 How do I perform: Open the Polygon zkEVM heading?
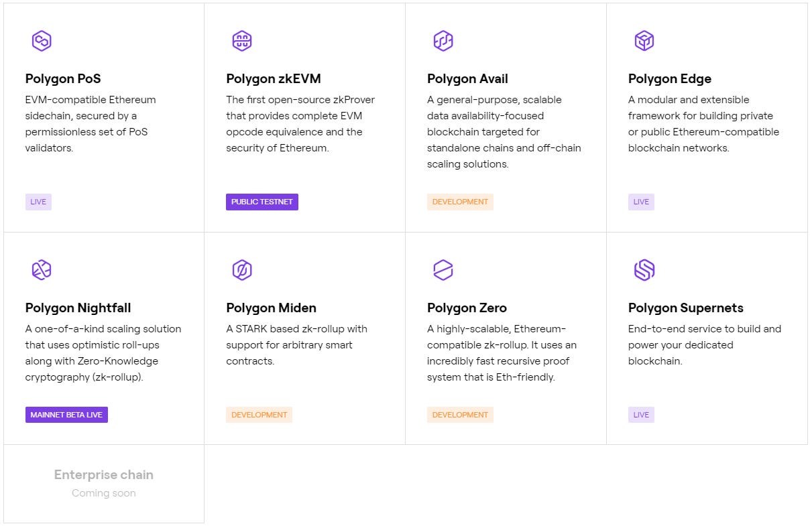[x=274, y=79]
